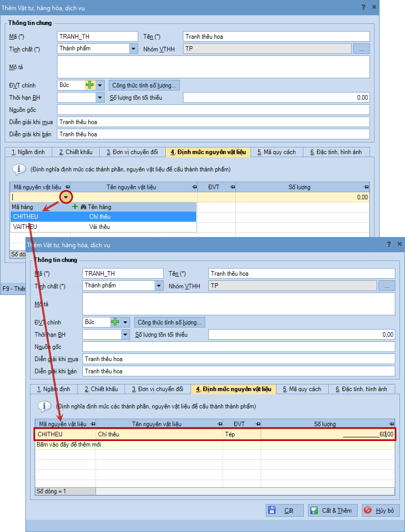Expand Thời hạn BH dropdown in lower dialog

[x=126, y=335]
